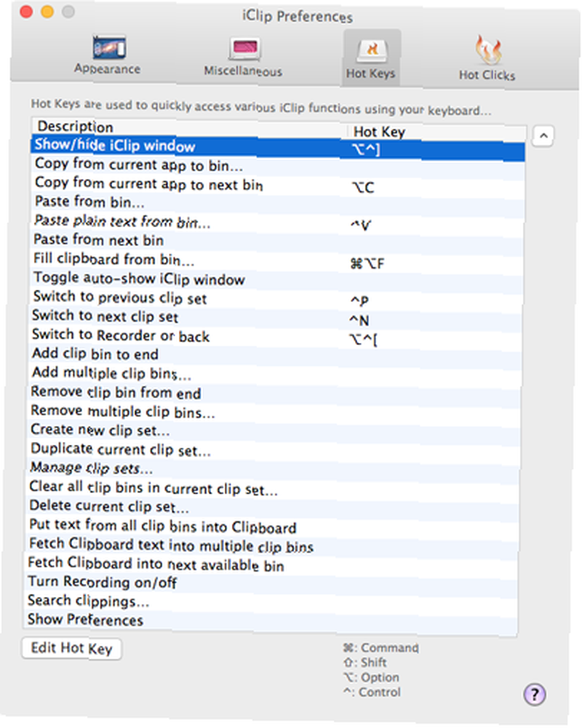Select Switch to previous clip set row

coord(276,298)
